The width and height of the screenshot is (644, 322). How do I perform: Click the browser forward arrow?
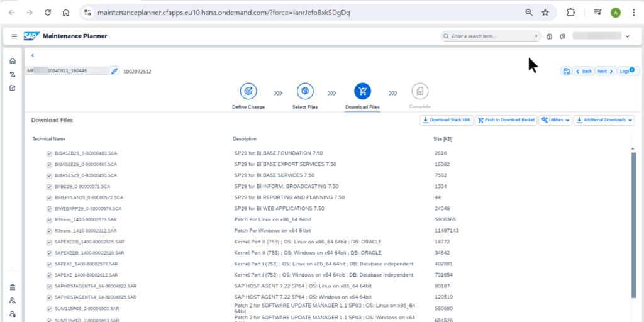pyautogui.click(x=30, y=13)
